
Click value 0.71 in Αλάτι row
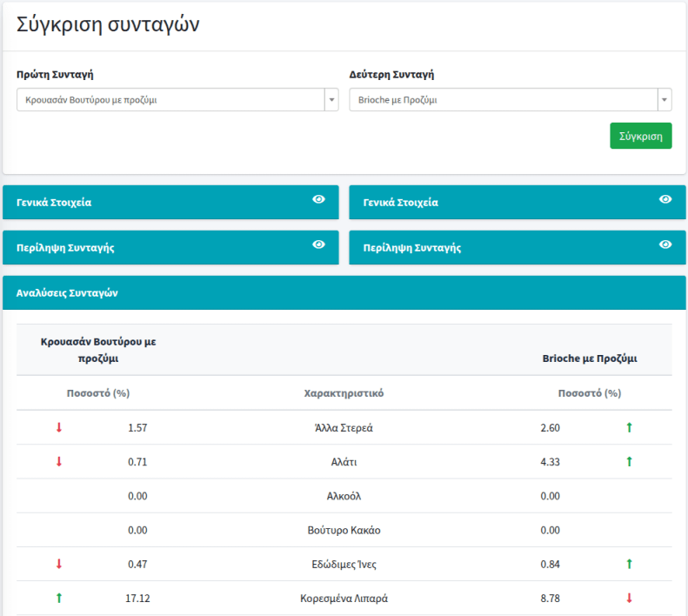click(x=137, y=462)
